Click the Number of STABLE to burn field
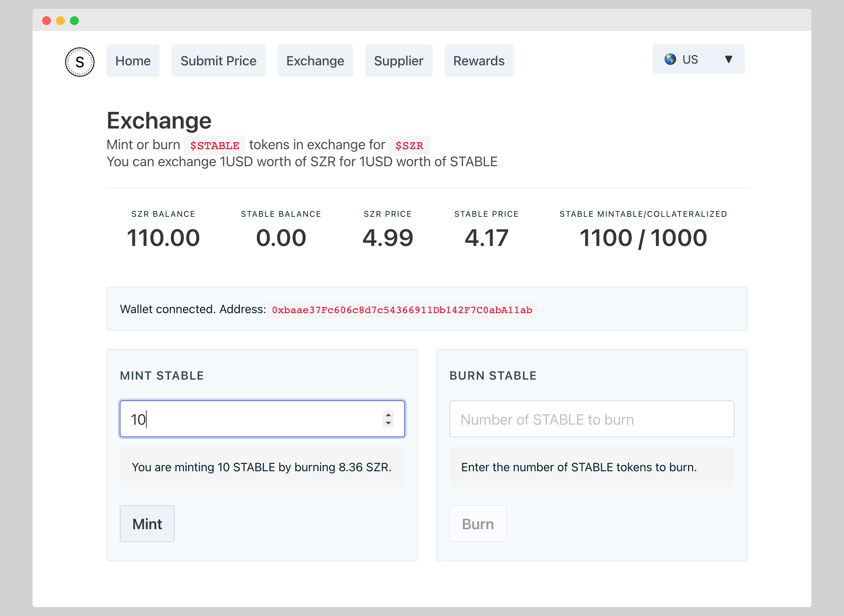 point(591,419)
